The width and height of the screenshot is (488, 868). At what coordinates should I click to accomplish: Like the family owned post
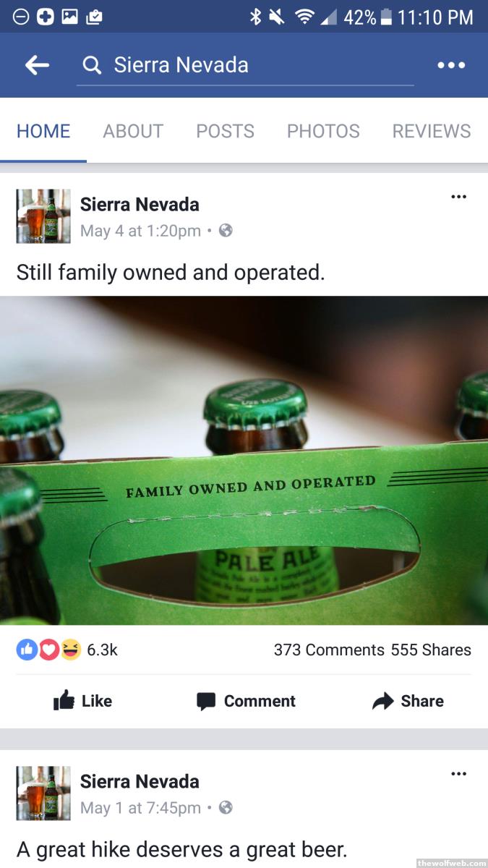[82, 701]
